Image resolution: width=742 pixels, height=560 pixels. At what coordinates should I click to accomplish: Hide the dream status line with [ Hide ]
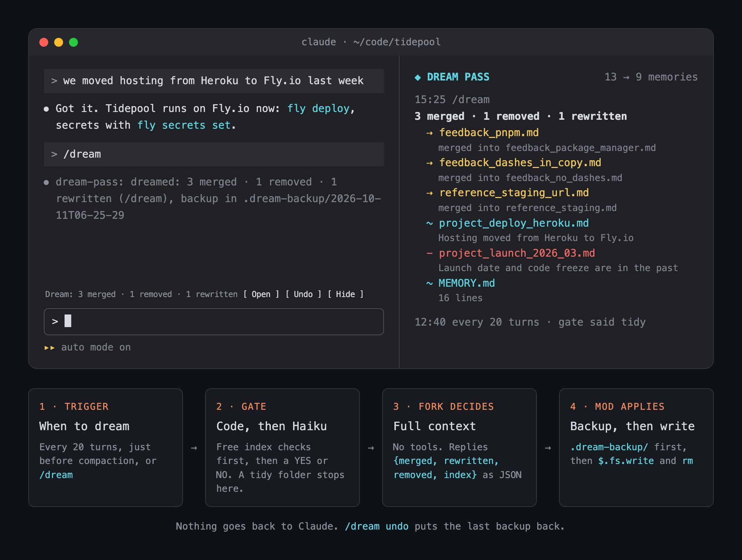345,294
